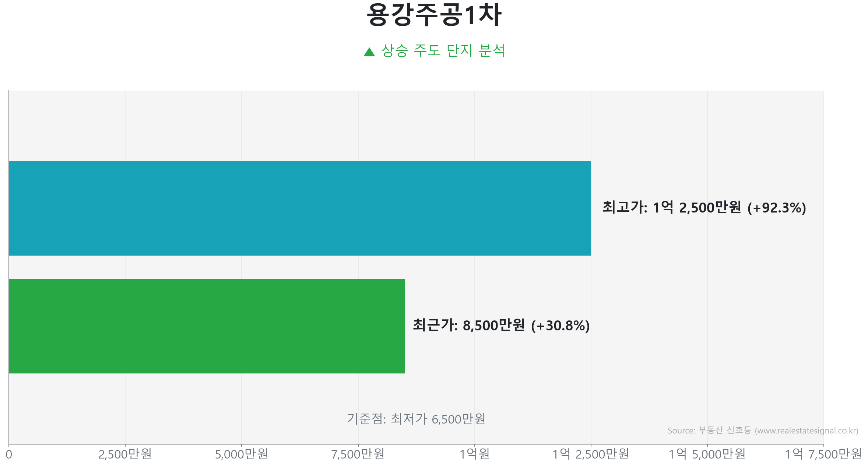
Task: Click the subtitle 상승 주도 단지 분석
Action: tap(443, 50)
